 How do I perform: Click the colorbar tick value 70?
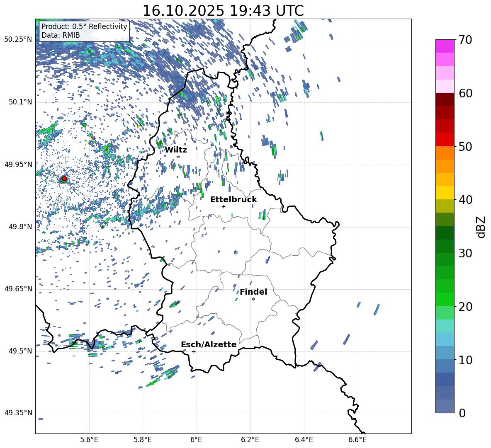465,40
